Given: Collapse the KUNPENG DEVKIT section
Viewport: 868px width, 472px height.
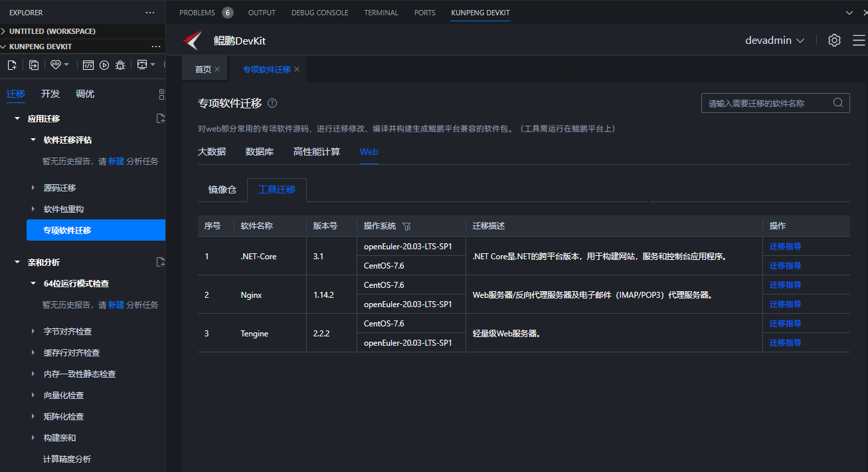Looking at the screenshot, I should point(4,47).
